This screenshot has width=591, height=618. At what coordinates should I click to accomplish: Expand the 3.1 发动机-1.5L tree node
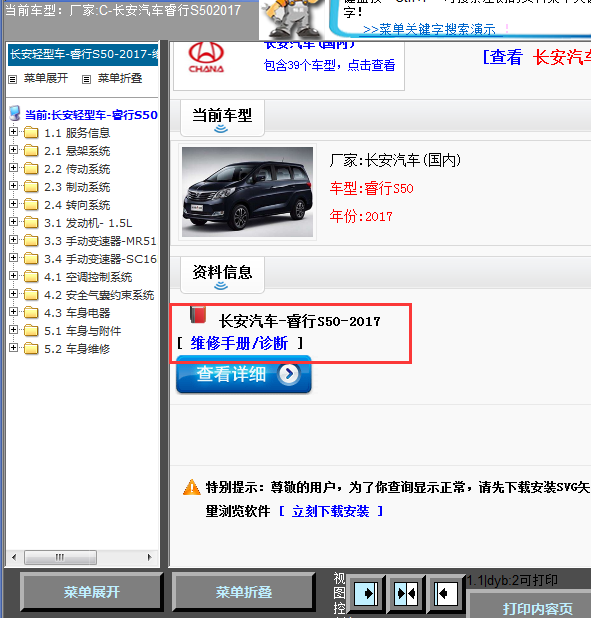pyautogui.click(x=13, y=222)
